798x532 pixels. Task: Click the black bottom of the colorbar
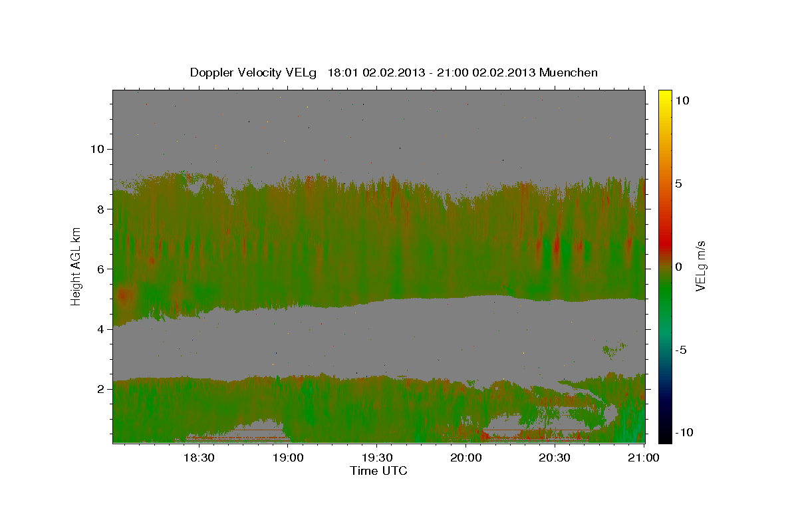coord(665,437)
